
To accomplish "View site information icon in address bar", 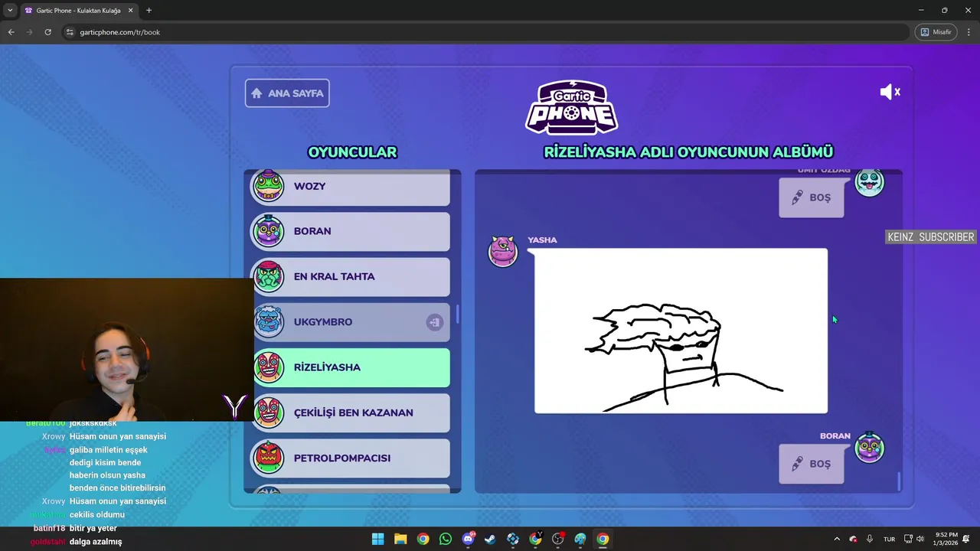I will click(x=70, y=32).
